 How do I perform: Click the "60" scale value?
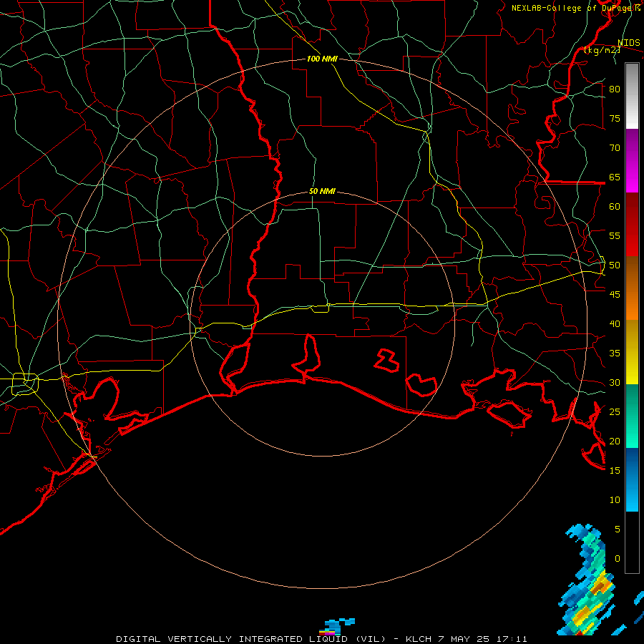pyautogui.click(x=615, y=207)
